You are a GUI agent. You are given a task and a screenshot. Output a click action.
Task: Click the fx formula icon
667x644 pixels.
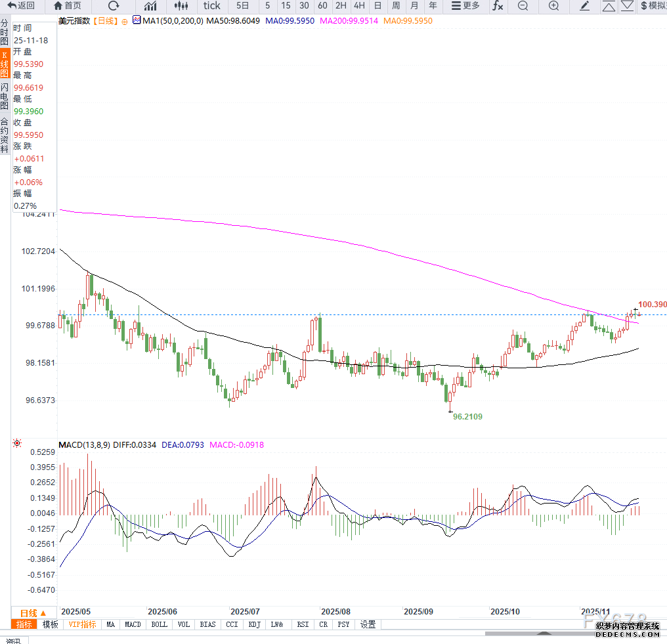498,6
